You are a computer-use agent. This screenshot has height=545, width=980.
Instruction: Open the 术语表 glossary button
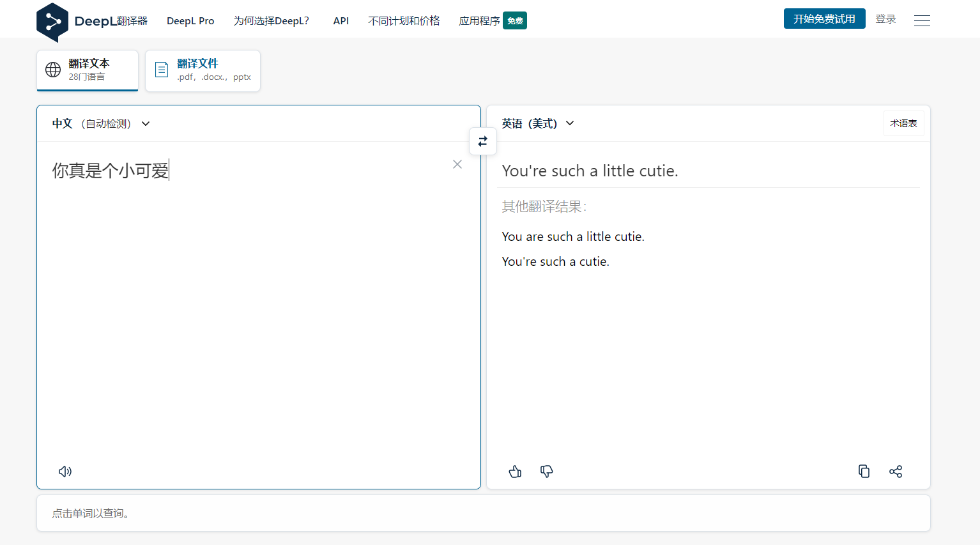coord(903,123)
